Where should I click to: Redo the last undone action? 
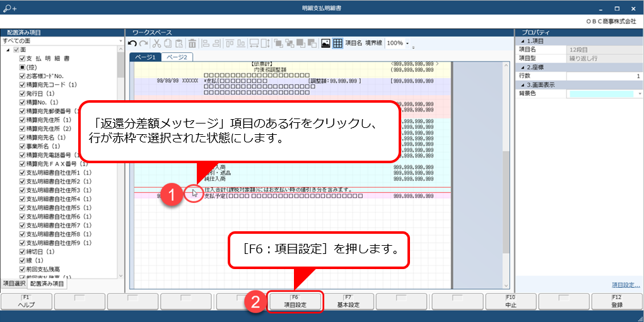(x=143, y=43)
